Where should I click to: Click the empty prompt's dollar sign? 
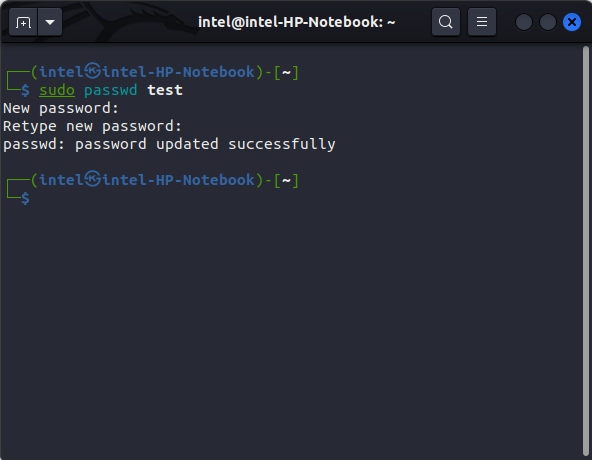pos(25,198)
